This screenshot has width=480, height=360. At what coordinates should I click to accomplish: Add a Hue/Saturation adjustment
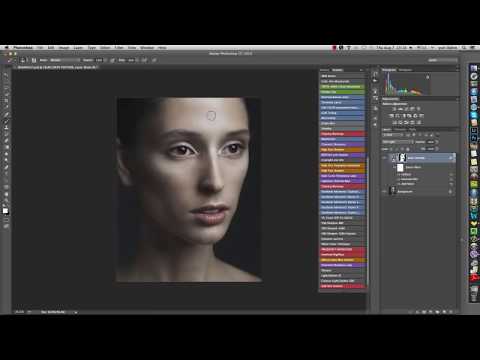392,116
